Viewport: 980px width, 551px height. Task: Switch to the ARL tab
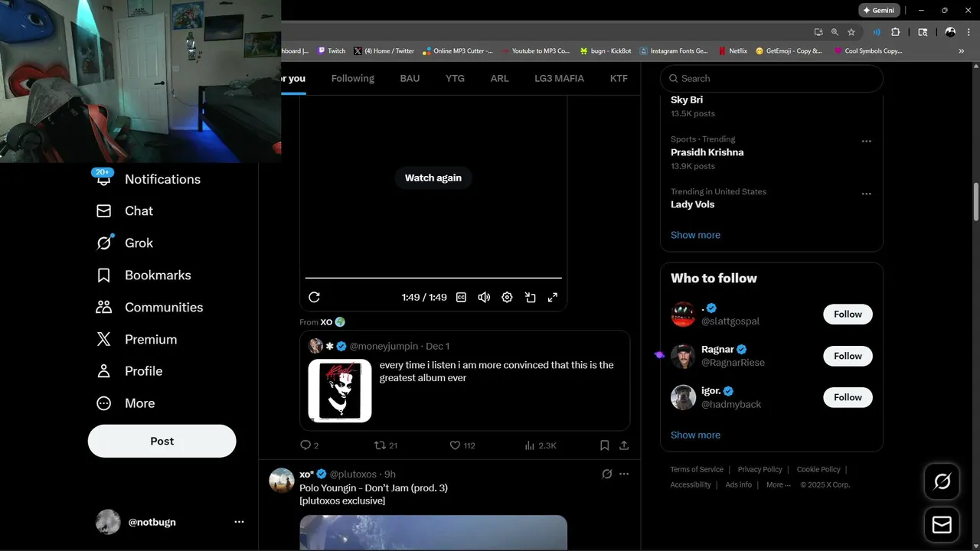[x=499, y=78]
